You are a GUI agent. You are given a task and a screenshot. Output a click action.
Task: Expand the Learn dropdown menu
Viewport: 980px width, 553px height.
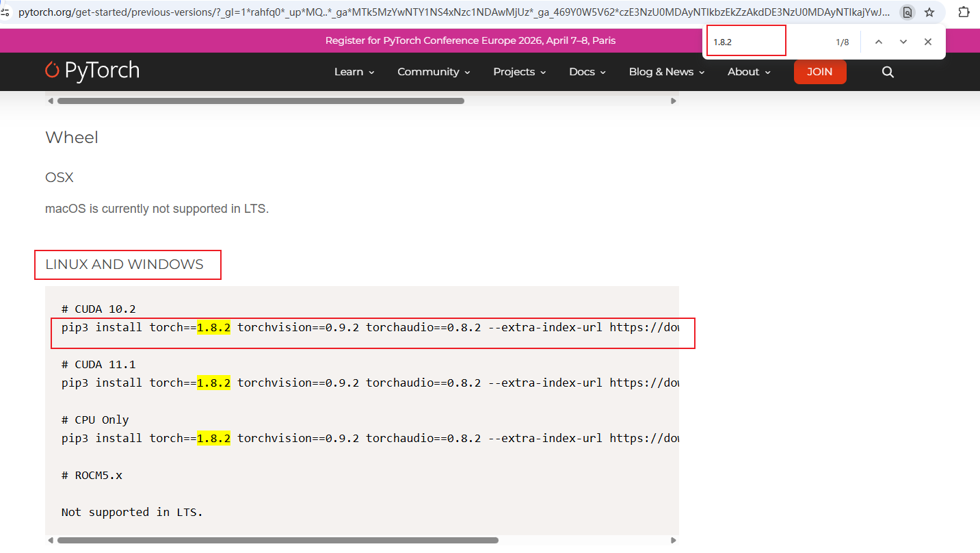pyautogui.click(x=354, y=72)
